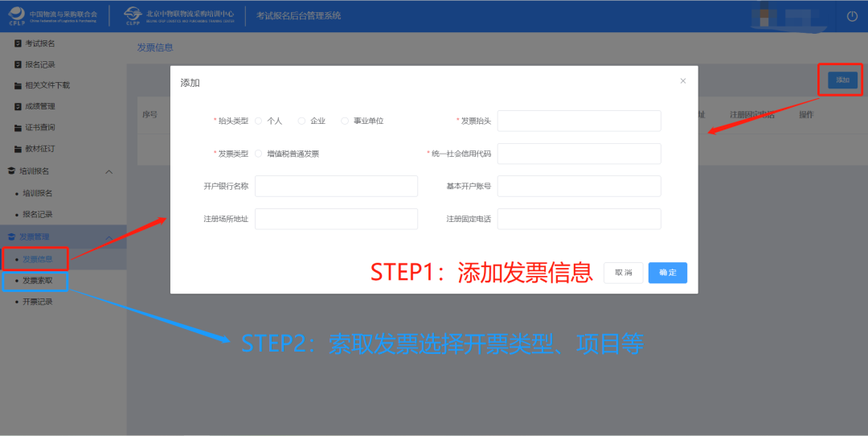Viewport: 868px width, 436px height.
Task: Close the 添加 dialog with X
Action: (683, 81)
